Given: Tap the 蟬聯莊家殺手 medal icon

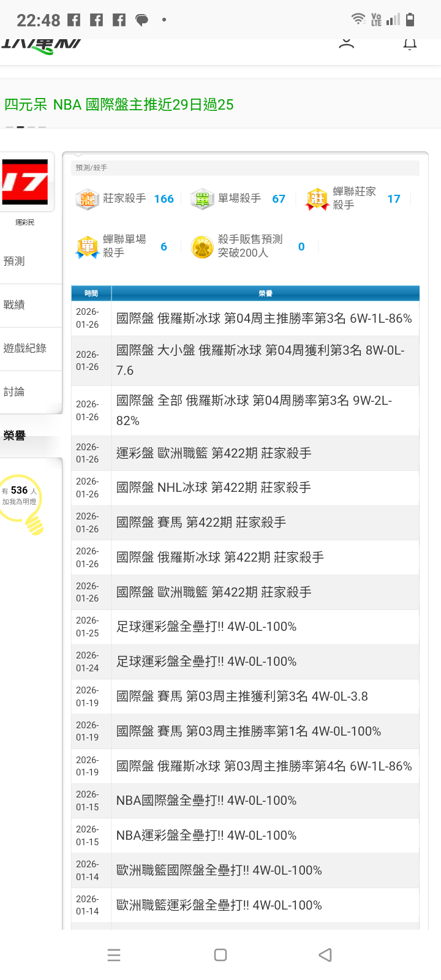Looking at the screenshot, I should tap(317, 199).
